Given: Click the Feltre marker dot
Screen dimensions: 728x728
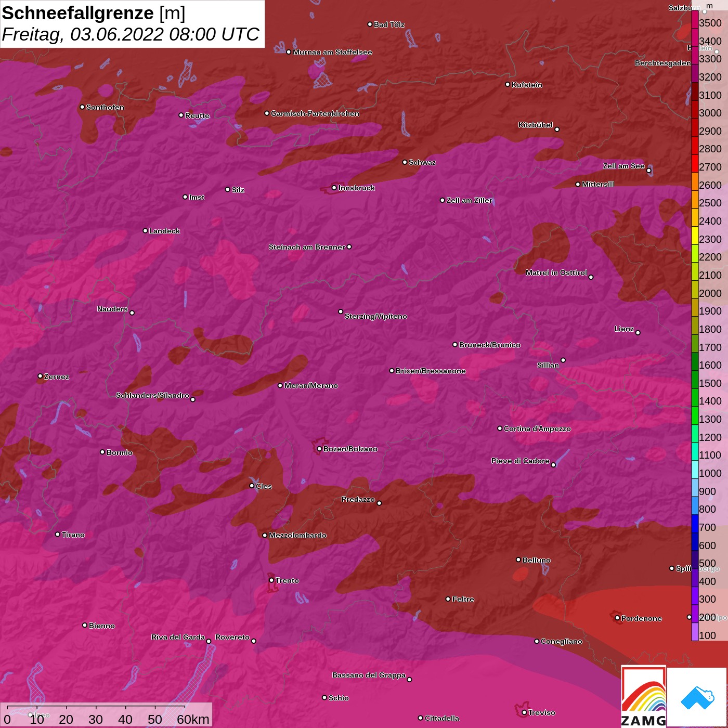Looking at the screenshot, I should tap(448, 599).
